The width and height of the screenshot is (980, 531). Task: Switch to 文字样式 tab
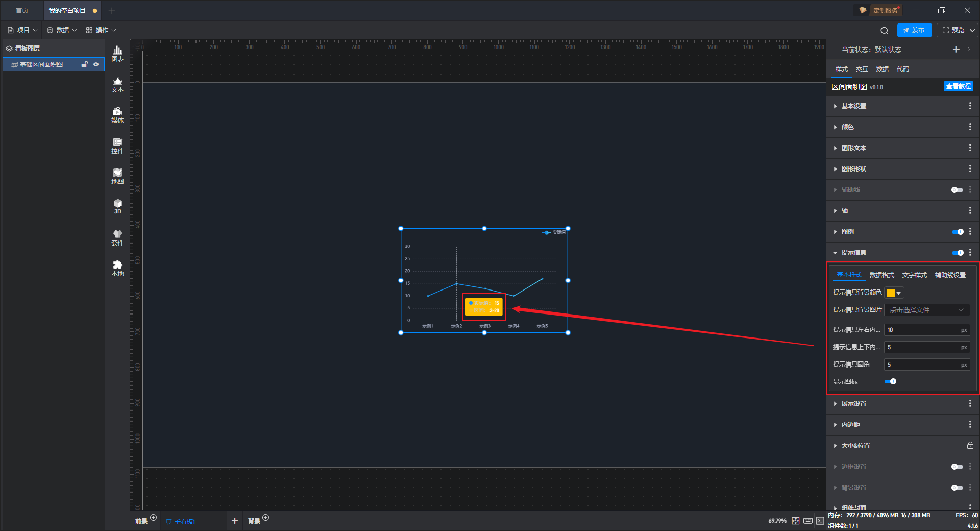914,275
